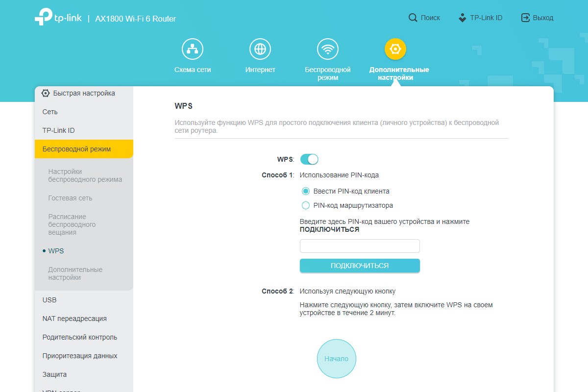This screenshot has height=392, width=588.
Task: Expand the USB sidebar section
Action: click(x=49, y=300)
